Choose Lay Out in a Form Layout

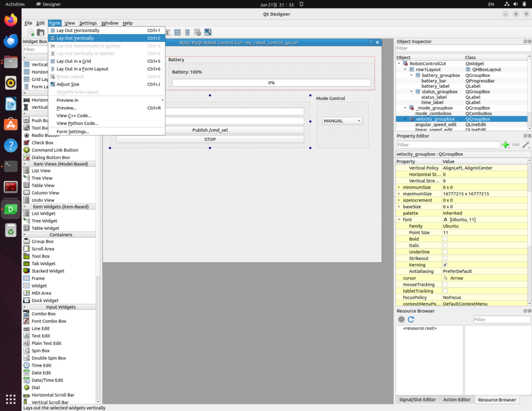point(107,69)
